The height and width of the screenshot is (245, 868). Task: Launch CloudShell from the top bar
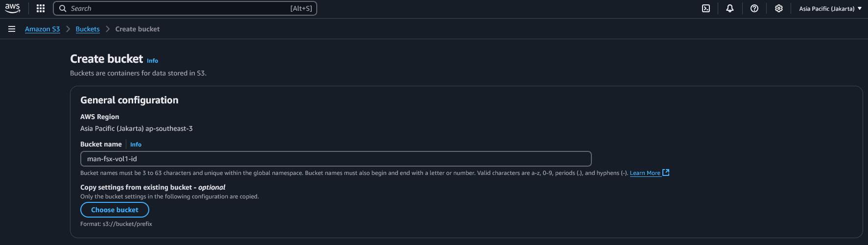pyautogui.click(x=706, y=8)
